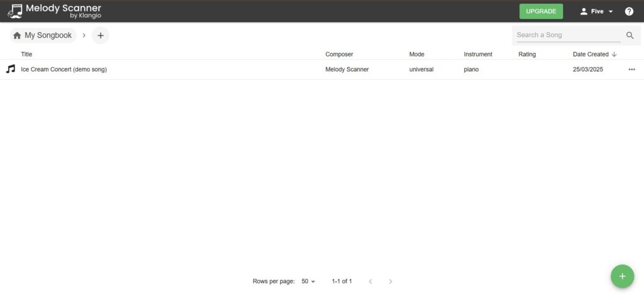
Task: Click the music note icon for Ice Cream Concert
Action: (11, 69)
